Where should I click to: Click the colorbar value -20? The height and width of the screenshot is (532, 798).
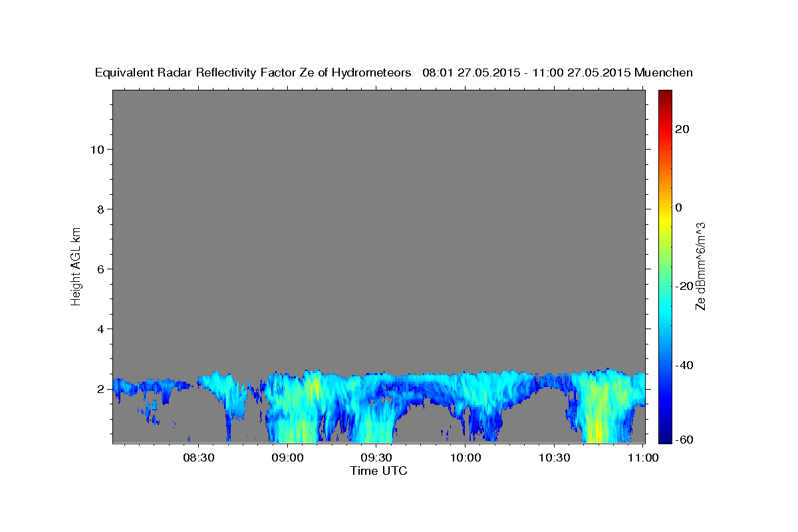pyautogui.click(x=685, y=286)
